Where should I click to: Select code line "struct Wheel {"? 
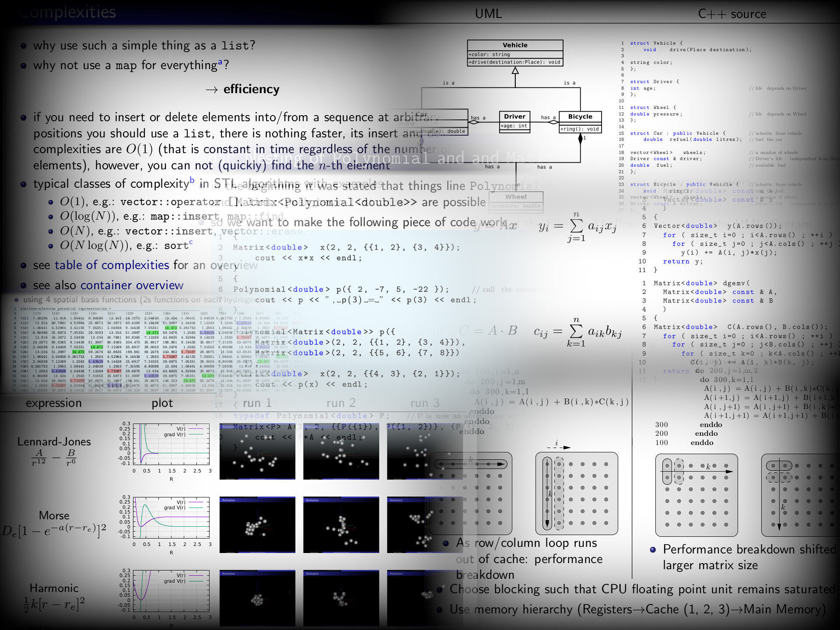click(x=653, y=108)
